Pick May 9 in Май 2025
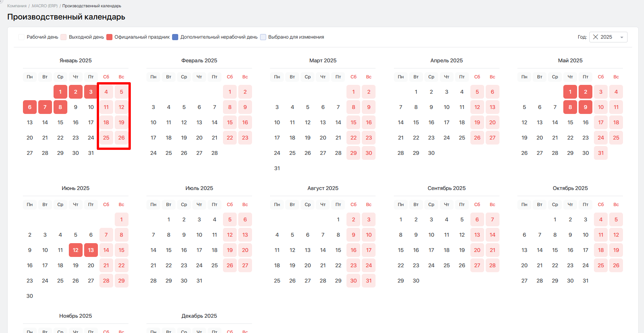 [x=585, y=107]
